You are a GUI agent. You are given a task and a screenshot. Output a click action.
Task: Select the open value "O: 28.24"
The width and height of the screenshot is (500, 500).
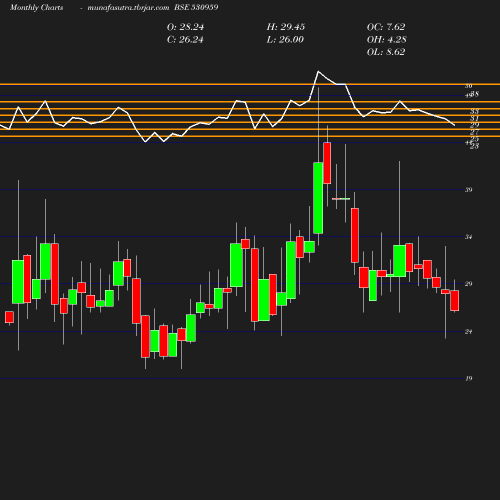(x=185, y=27)
